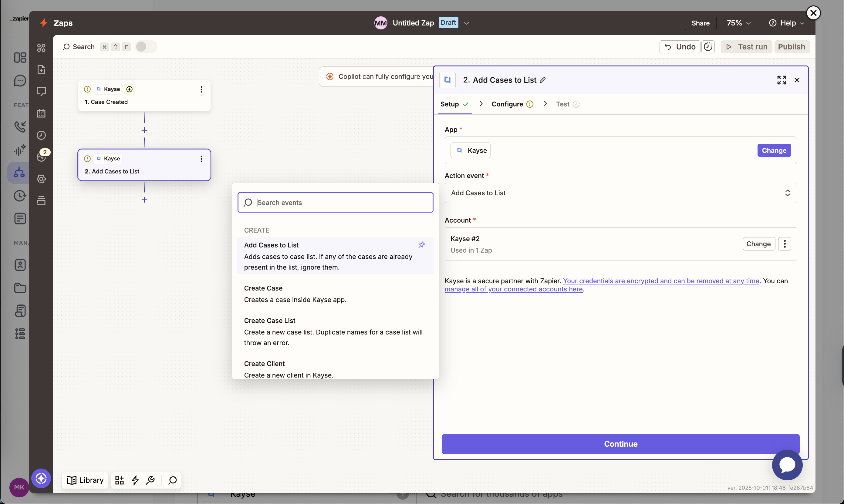Select the wrench build tool in bottom toolbar

pos(150,480)
